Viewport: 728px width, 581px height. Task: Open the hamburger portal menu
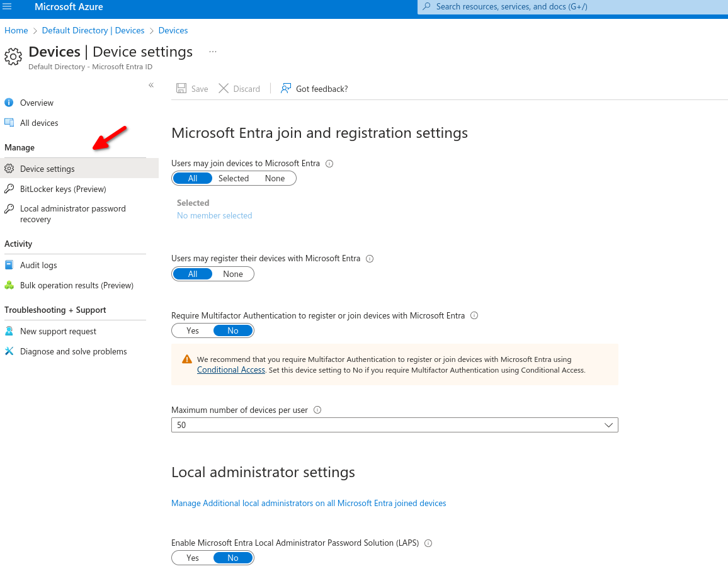8,7
